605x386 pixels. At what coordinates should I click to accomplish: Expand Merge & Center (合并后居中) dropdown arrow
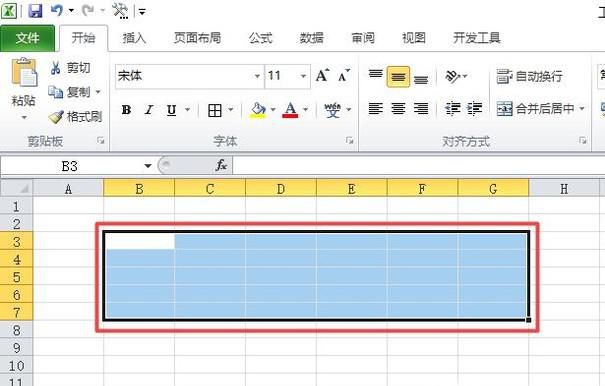[x=581, y=108]
